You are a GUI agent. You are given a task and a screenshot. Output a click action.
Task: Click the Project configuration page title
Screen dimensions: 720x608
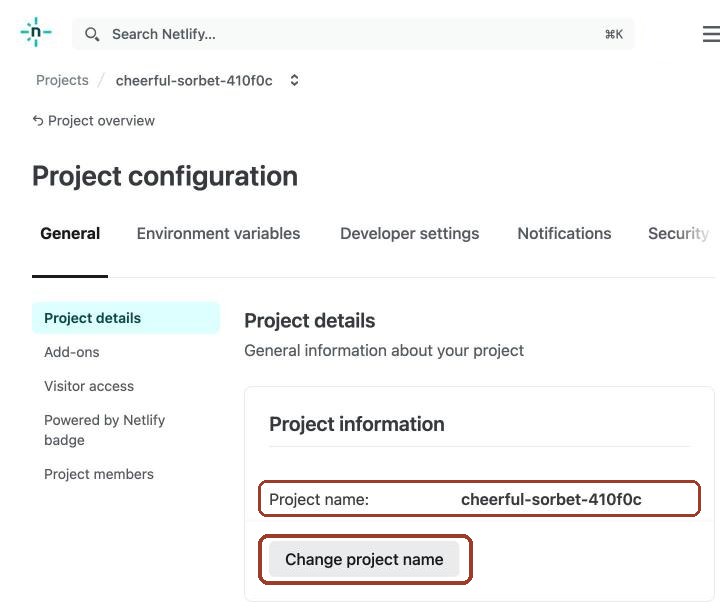tap(165, 176)
